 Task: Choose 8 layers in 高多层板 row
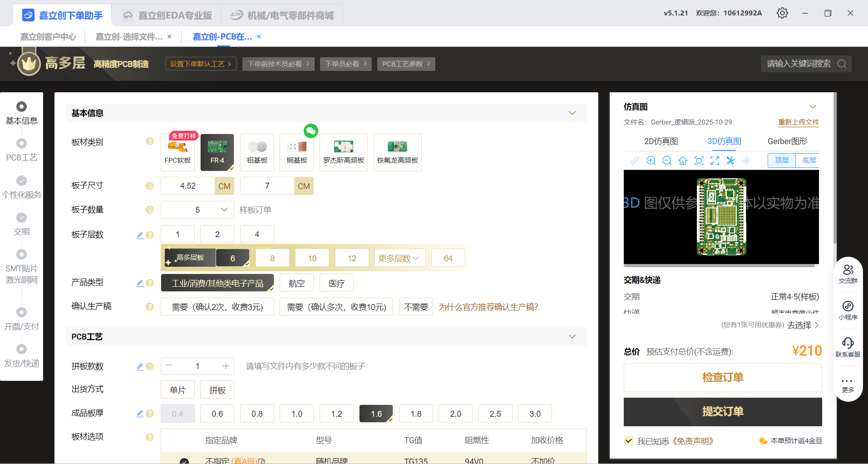coord(272,258)
